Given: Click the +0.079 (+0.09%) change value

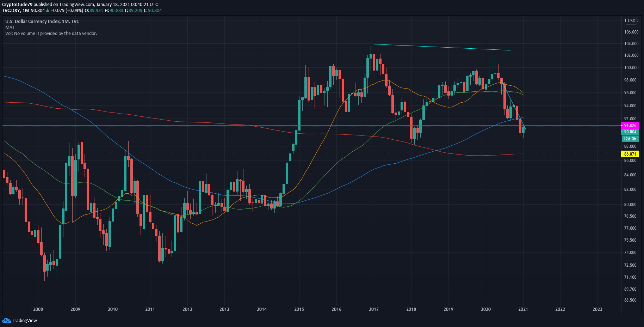Looking at the screenshot, I should pyautogui.click(x=67, y=11).
